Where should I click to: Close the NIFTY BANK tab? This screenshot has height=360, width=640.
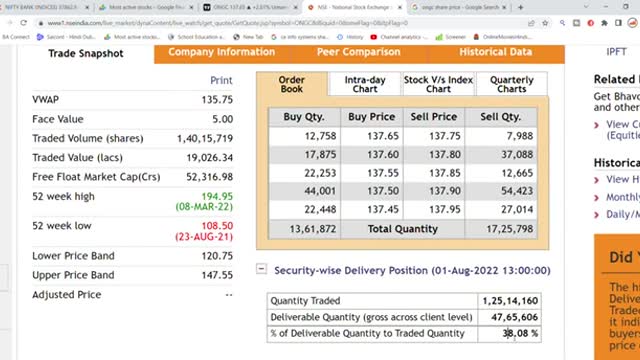[x=87, y=7]
